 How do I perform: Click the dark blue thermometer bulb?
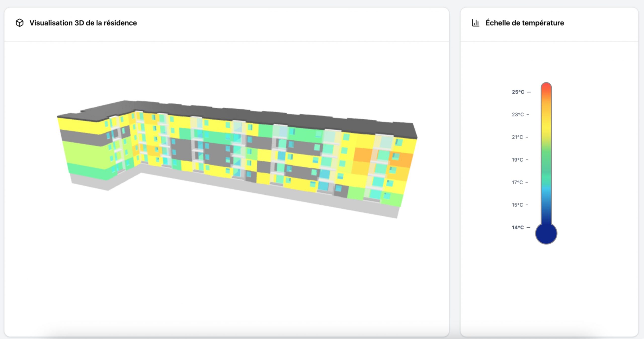coord(546,233)
